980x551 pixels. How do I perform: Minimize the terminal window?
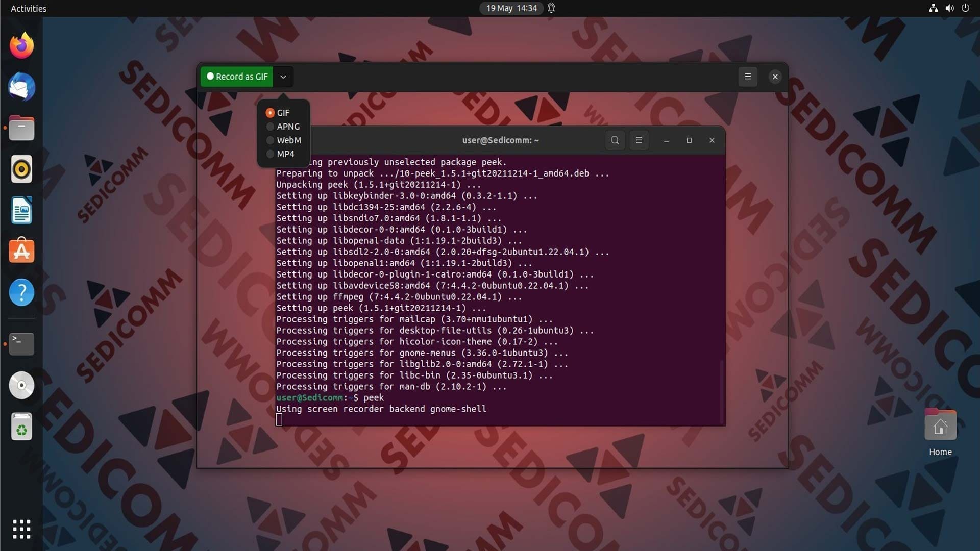[x=666, y=140]
